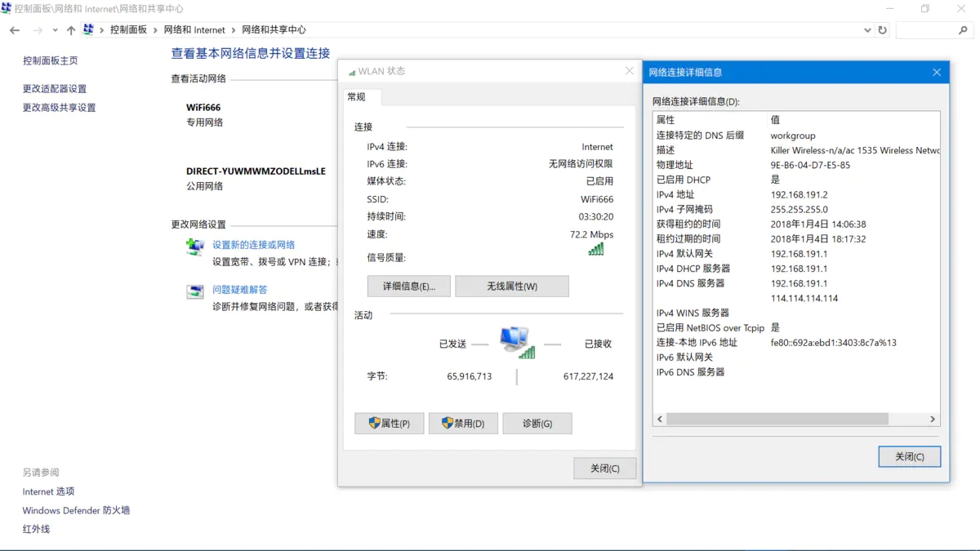The image size is (980, 551).
Task: Click the network activity computers icon
Action: (x=516, y=341)
